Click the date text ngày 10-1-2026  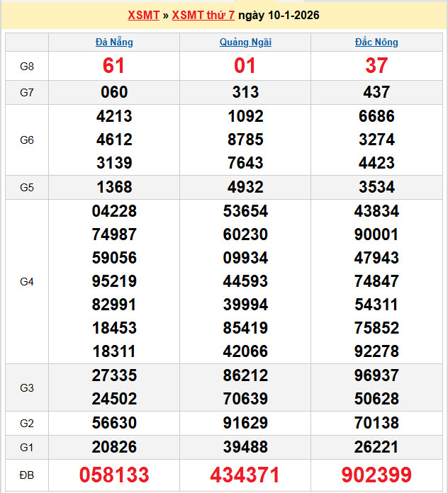[279, 15]
